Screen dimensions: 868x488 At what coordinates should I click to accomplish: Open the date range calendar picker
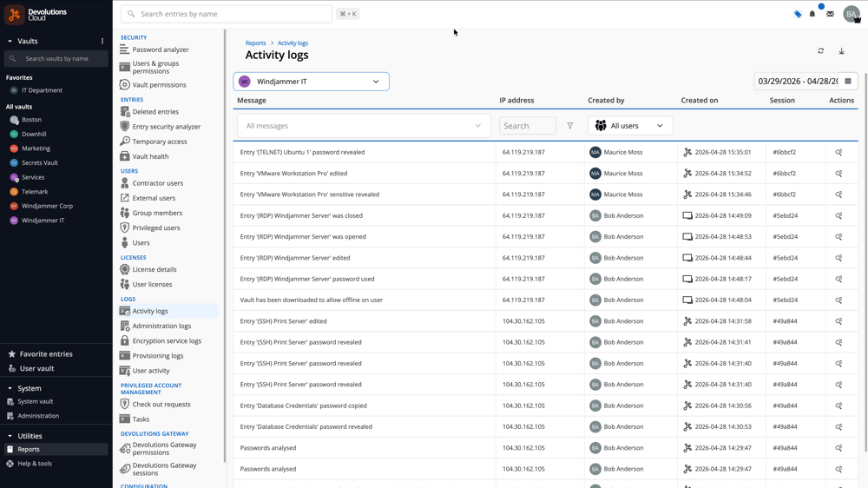[x=848, y=82]
